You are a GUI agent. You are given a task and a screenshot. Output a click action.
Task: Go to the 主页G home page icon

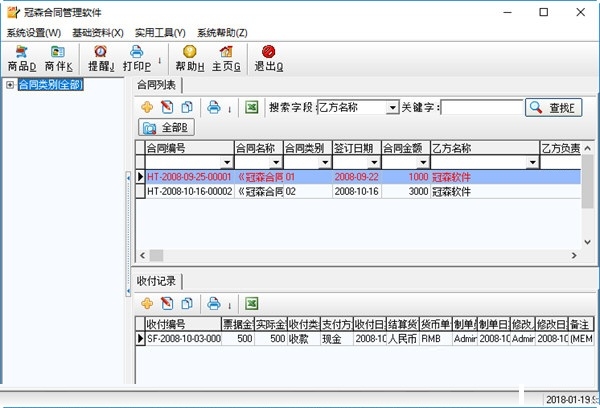[226, 59]
